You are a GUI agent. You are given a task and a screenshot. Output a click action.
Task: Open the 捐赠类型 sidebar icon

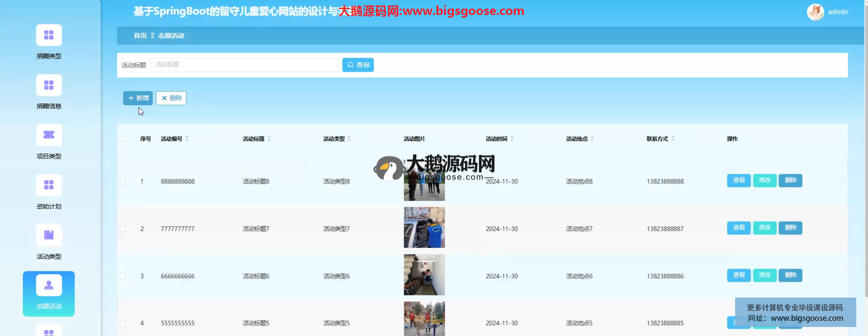49,35
